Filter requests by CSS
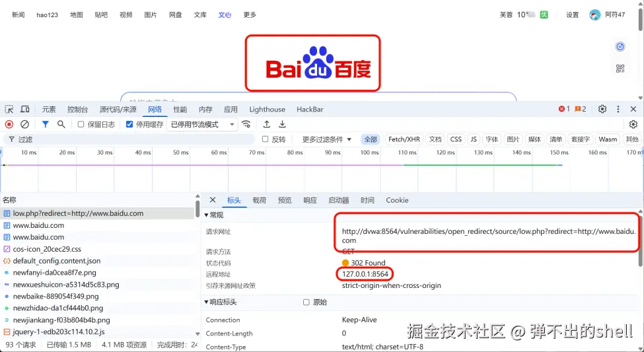 click(456, 139)
